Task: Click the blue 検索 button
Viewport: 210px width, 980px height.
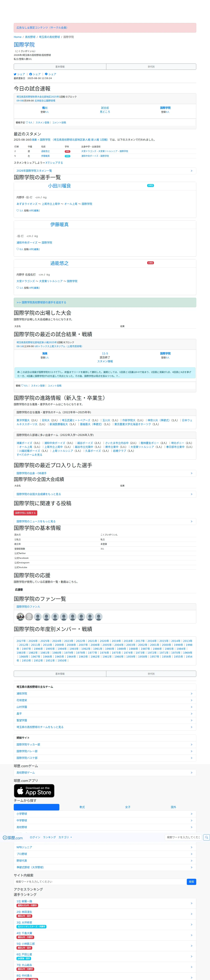Action: click(x=191, y=882)
